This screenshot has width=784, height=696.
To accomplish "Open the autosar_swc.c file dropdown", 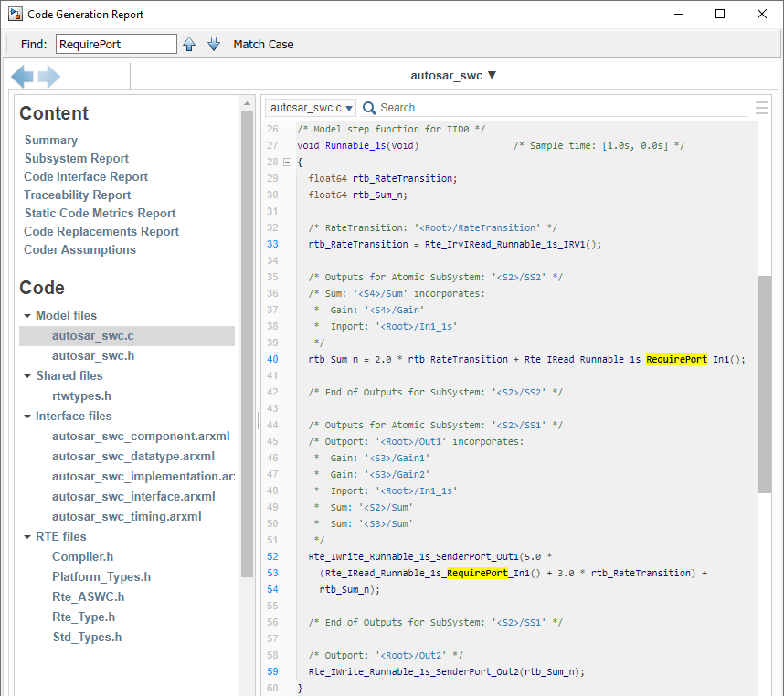I will click(x=311, y=108).
